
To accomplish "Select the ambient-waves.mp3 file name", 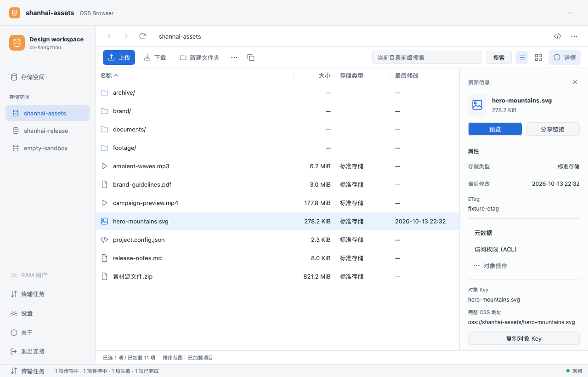I will click(141, 166).
